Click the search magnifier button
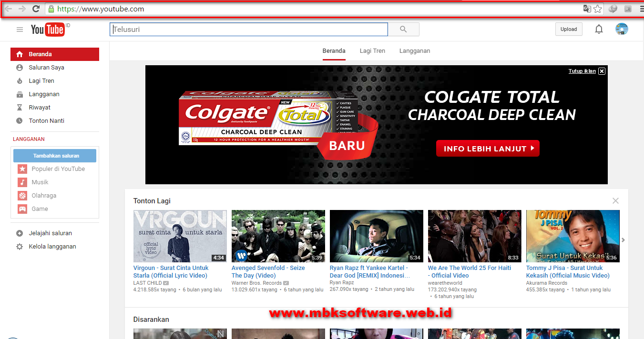This screenshot has width=644, height=339. click(404, 30)
